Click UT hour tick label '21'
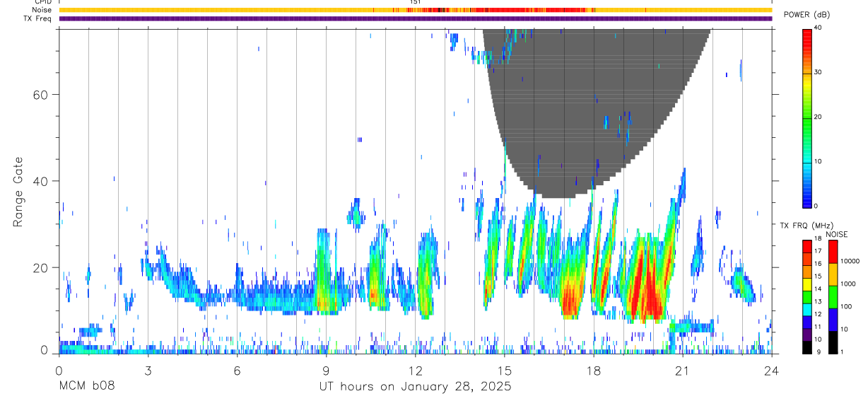The height and width of the screenshot is (401, 868). [682, 370]
